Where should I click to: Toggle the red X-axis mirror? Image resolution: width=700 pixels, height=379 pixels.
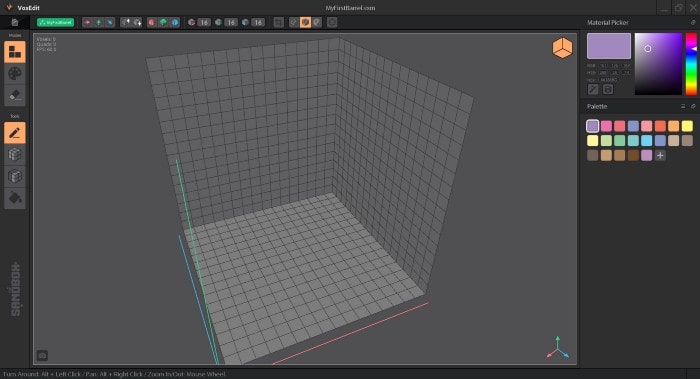coord(88,22)
